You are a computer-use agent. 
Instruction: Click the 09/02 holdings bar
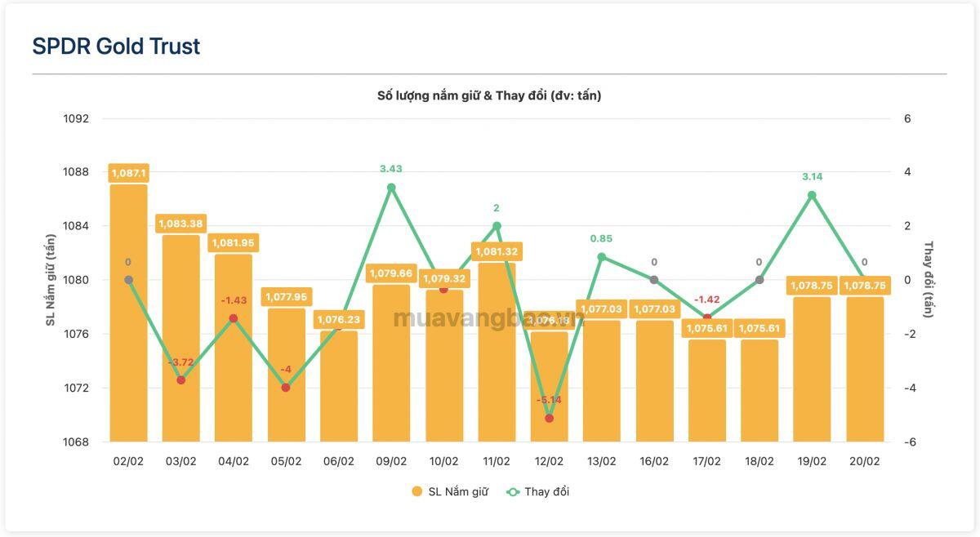click(x=391, y=363)
